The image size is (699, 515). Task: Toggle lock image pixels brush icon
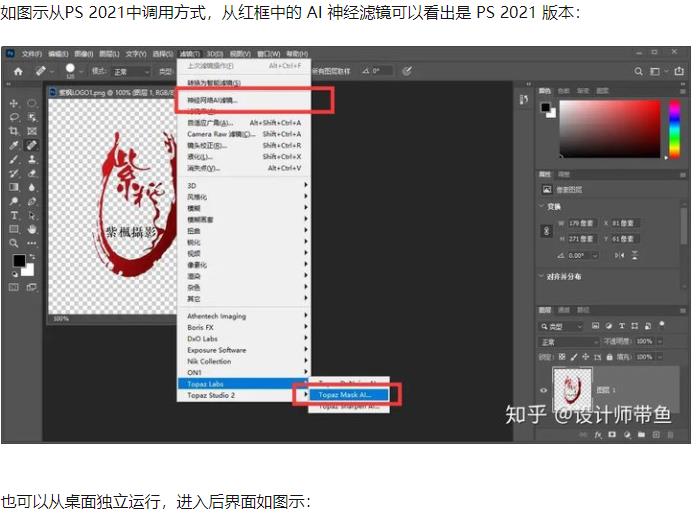(574, 357)
